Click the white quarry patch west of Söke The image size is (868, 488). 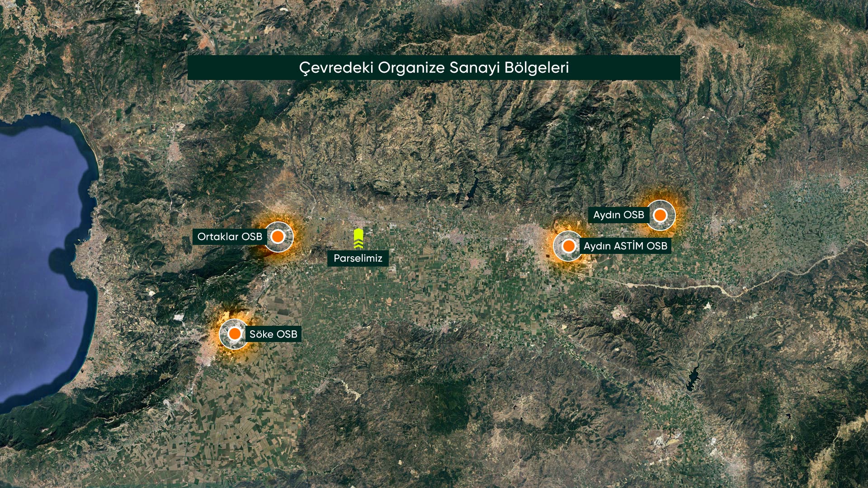click(179, 317)
